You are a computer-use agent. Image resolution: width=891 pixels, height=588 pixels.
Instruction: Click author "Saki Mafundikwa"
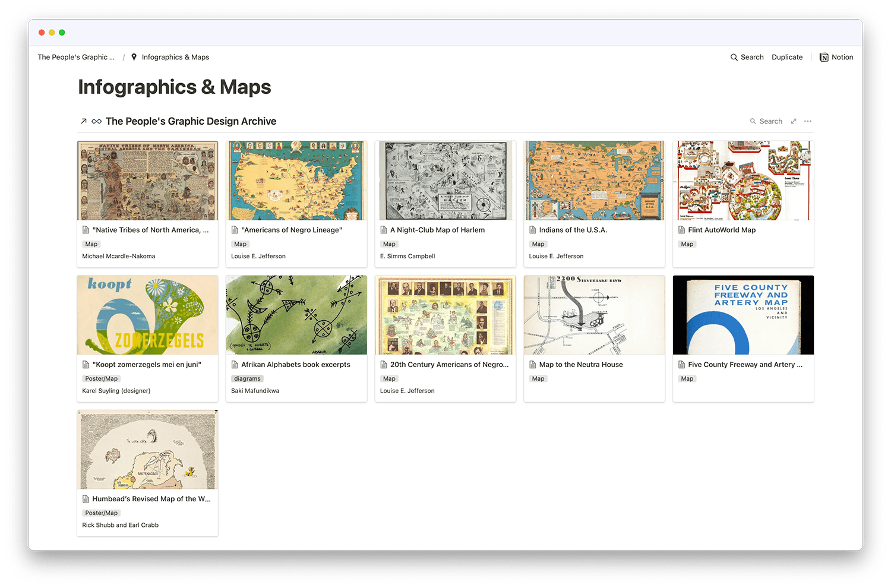click(x=255, y=391)
